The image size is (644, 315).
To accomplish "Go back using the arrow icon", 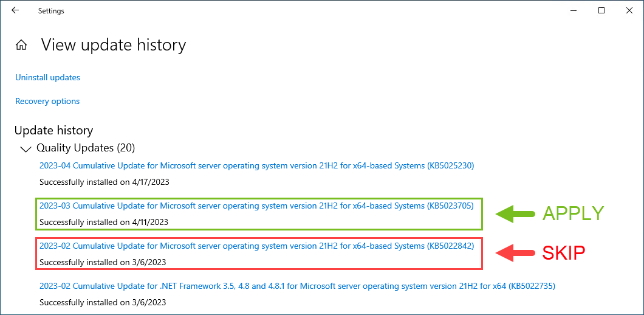I will point(15,11).
